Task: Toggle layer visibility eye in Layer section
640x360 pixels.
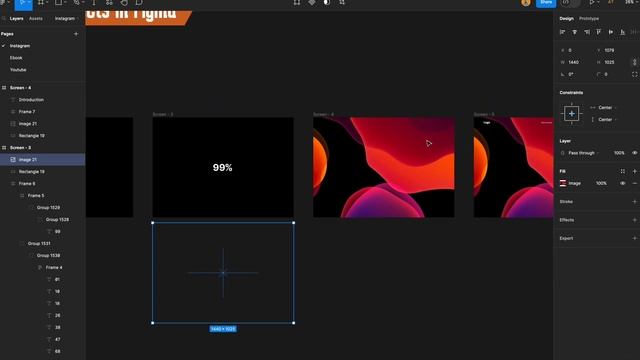Action: [634, 153]
